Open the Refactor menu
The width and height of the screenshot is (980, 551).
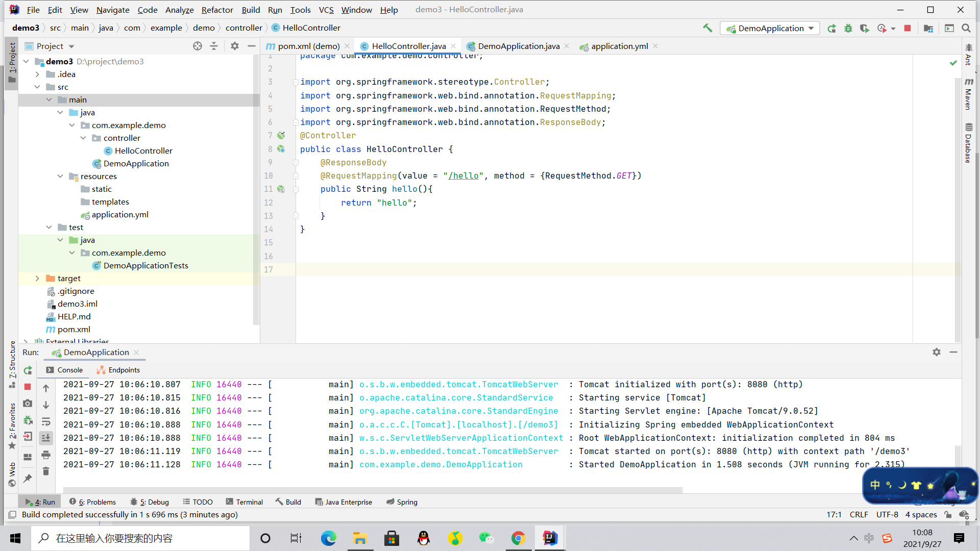pos(217,10)
